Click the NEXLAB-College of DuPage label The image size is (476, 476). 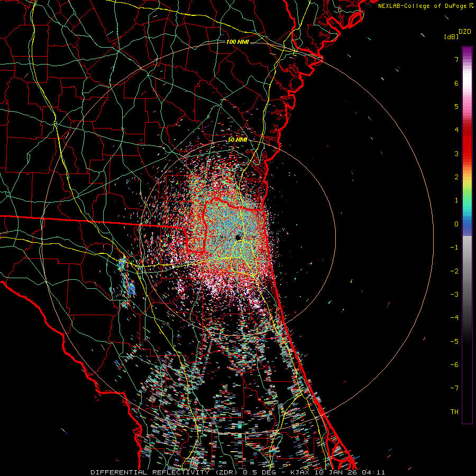click(x=423, y=6)
